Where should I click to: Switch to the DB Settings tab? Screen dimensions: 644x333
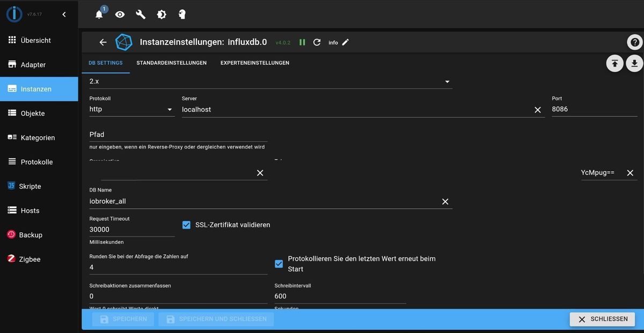[106, 63]
